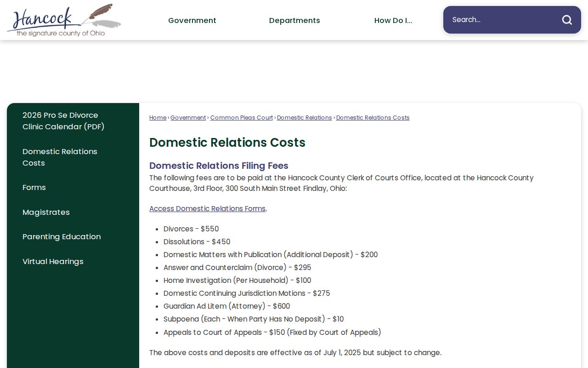Click the 'effective as of July 1, 2025' sentence
This screenshot has width=588, height=368.
(x=295, y=352)
